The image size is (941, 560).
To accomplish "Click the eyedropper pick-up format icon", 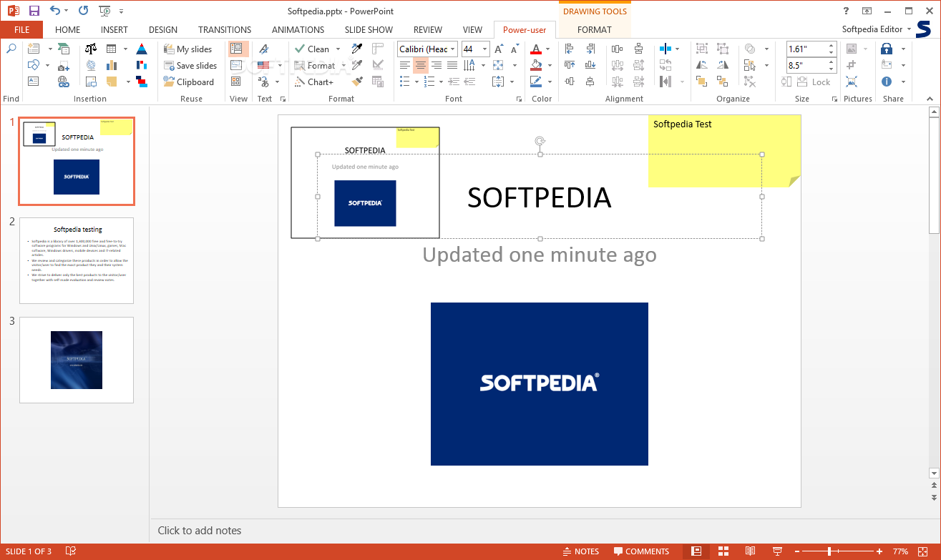I will pos(357,49).
